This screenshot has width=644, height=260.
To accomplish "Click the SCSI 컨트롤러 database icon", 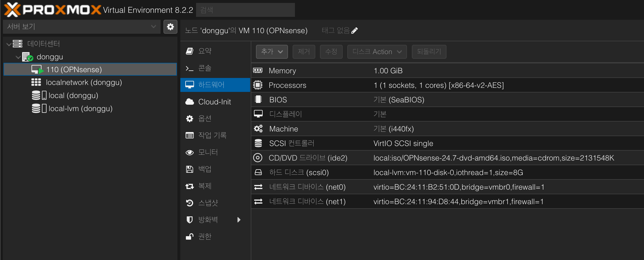I will (x=258, y=143).
